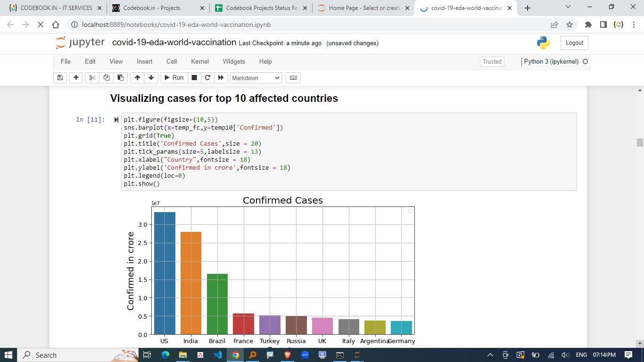Click the green Brazil bar in chart
This screenshot has height=362, width=644.
(217, 304)
